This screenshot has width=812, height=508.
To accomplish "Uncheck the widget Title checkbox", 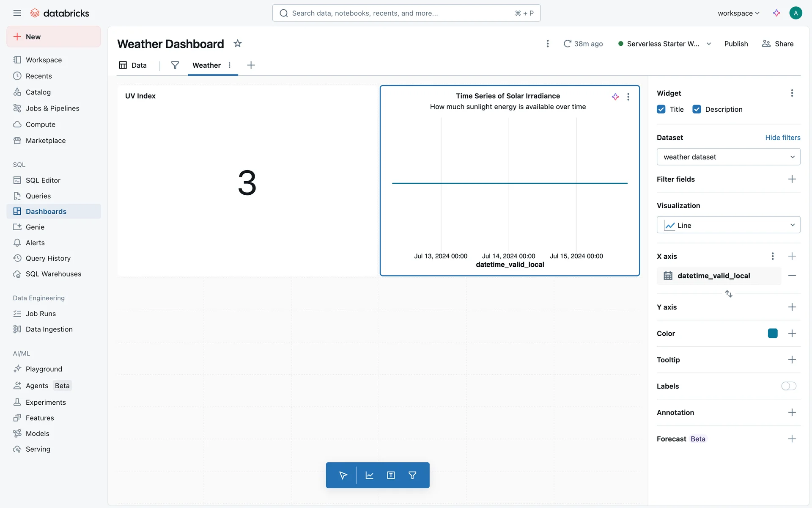I will 661,109.
